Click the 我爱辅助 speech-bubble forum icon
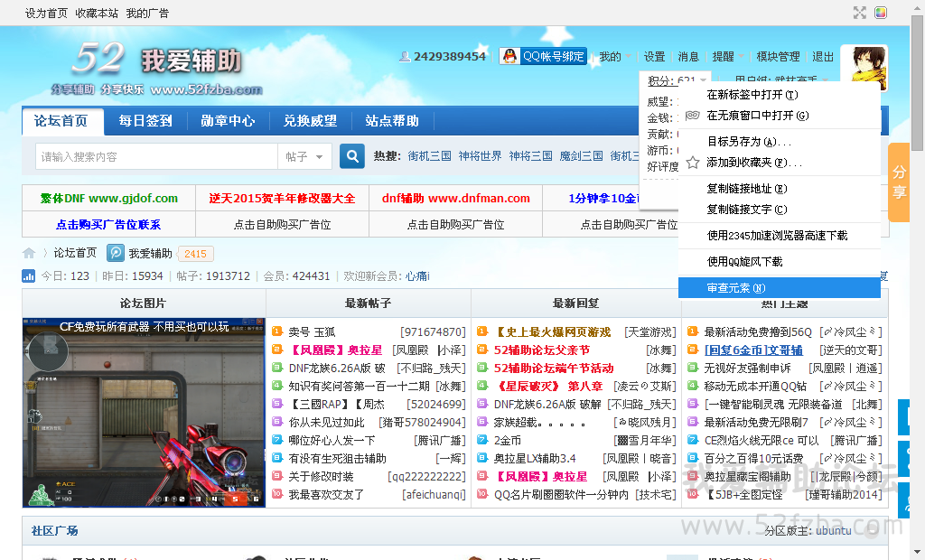The width and height of the screenshot is (925, 560). 116,254
